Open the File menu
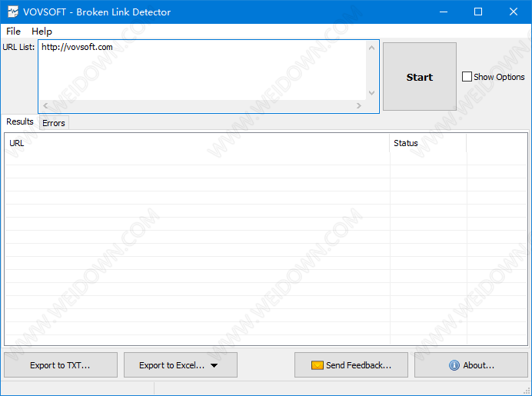 (x=13, y=32)
